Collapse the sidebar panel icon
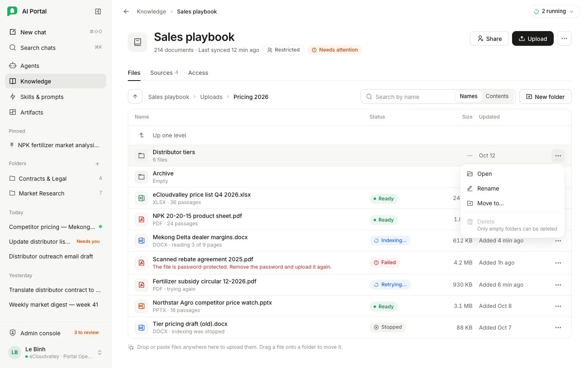 tap(98, 11)
